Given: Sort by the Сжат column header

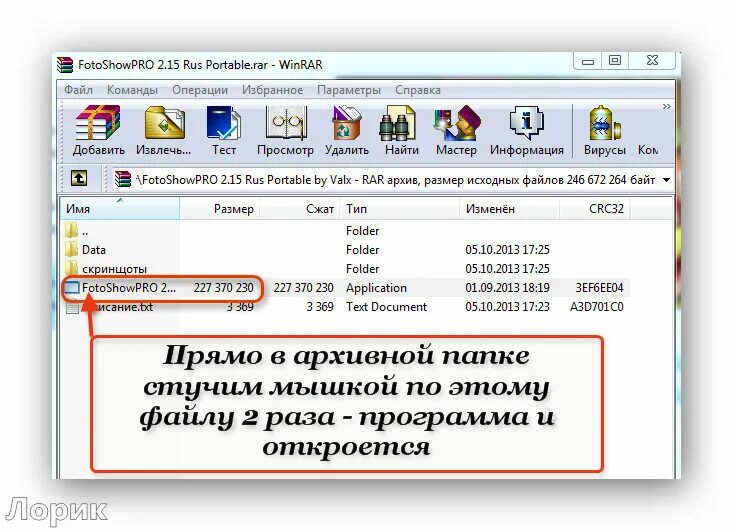Looking at the screenshot, I should pyautogui.click(x=300, y=208).
